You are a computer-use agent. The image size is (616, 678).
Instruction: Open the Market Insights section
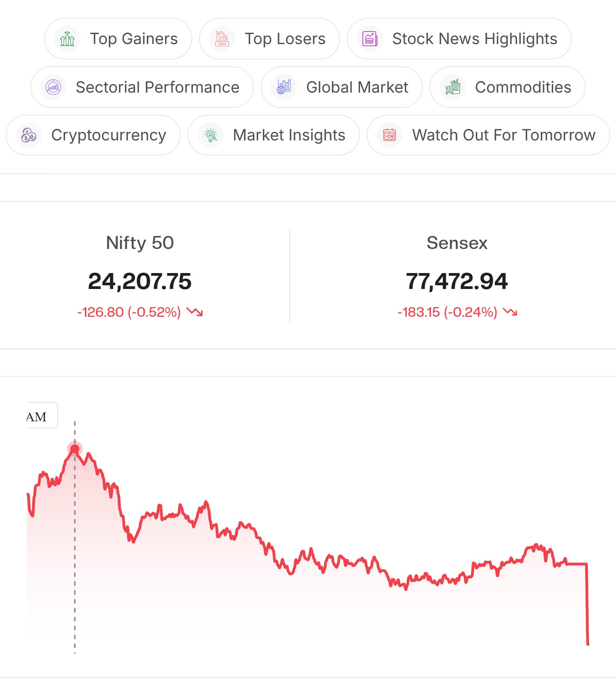point(274,135)
